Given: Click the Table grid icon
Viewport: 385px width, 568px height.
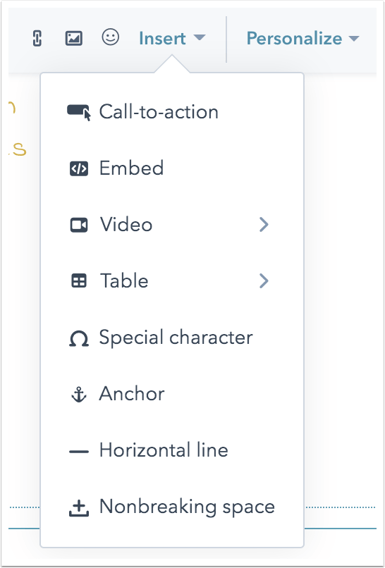Looking at the screenshot, I should coord(79,281).
